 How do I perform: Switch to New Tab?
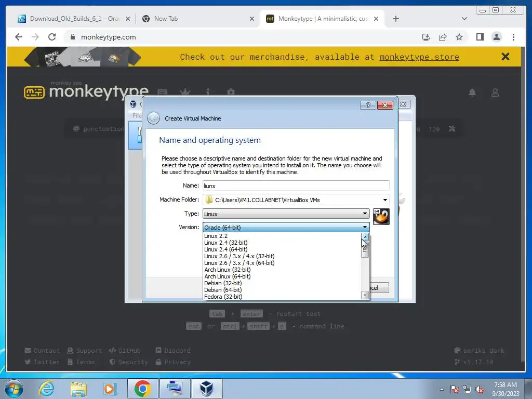coord(198,19)
